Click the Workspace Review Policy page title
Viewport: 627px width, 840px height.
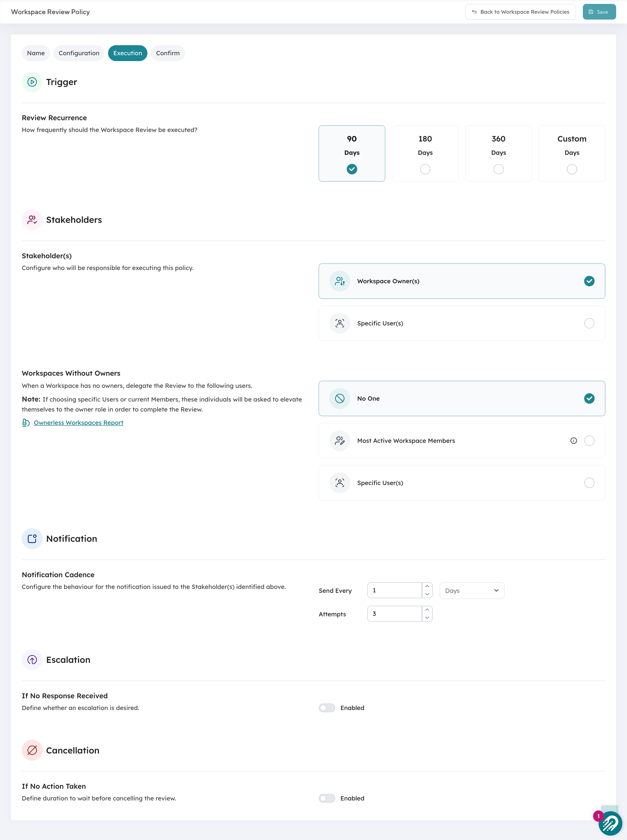(x=51, y=12)
